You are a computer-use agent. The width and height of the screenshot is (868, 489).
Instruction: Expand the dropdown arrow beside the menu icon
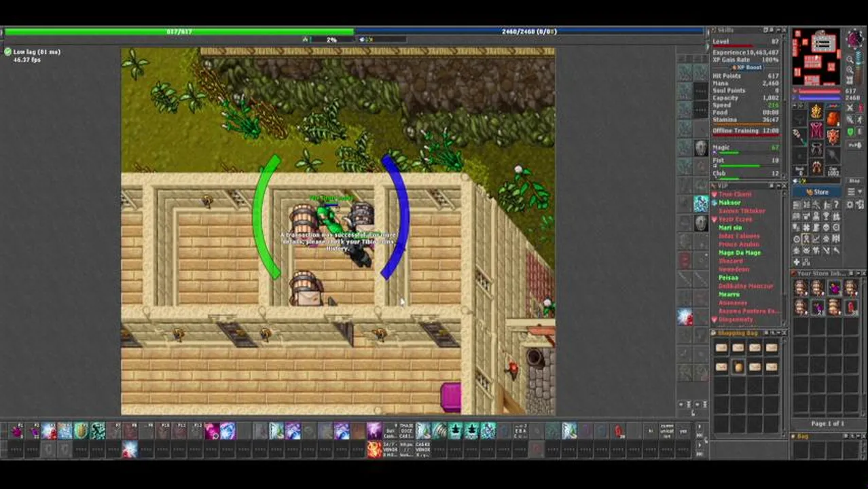860,192
